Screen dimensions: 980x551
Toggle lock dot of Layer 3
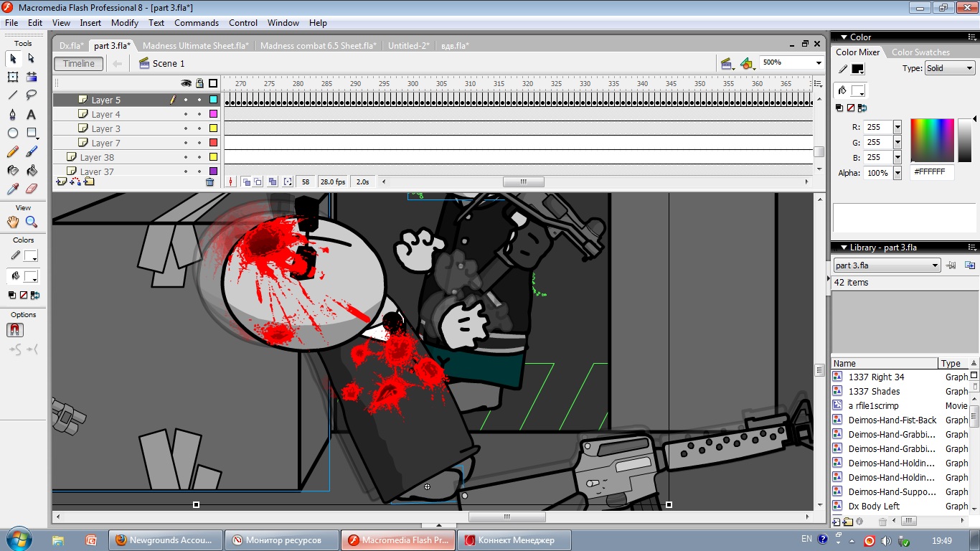(x=199, y=128)
